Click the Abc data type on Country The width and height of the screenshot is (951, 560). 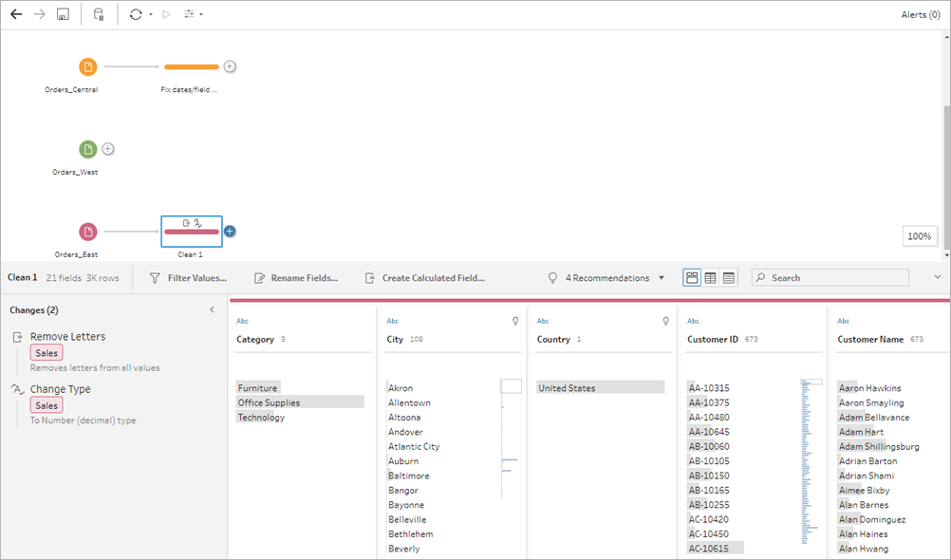(x=543, y=321)
